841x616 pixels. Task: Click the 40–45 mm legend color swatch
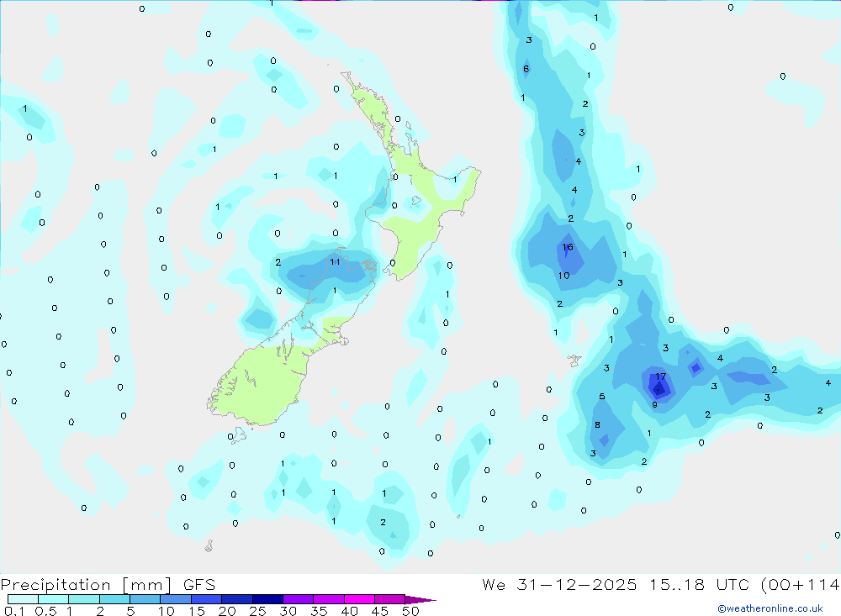click(x=359, y=599)
